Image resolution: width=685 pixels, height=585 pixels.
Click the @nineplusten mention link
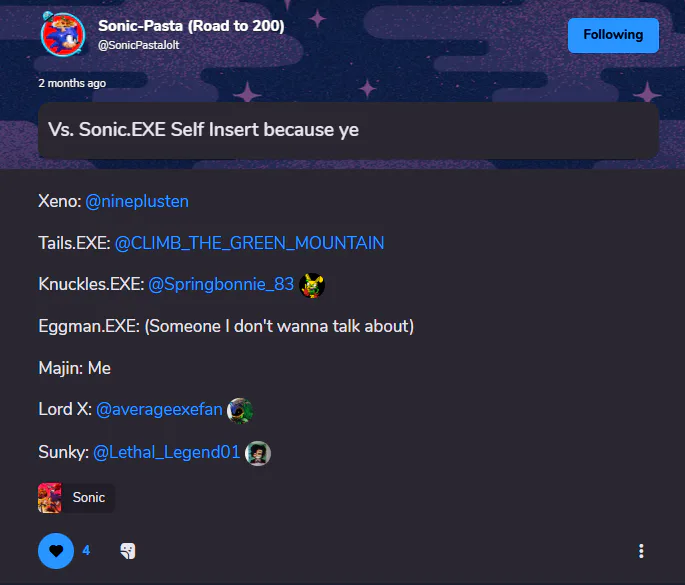coord(137,201)
